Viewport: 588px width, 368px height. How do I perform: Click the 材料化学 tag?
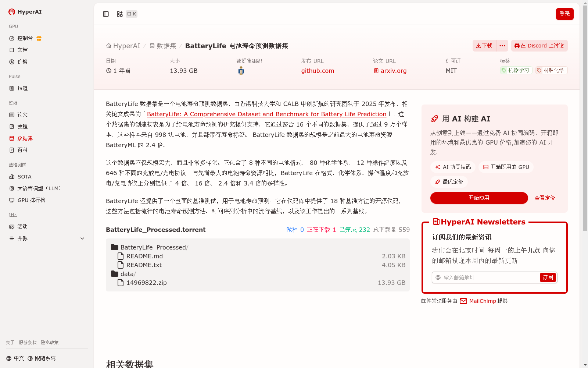point(551,70)
